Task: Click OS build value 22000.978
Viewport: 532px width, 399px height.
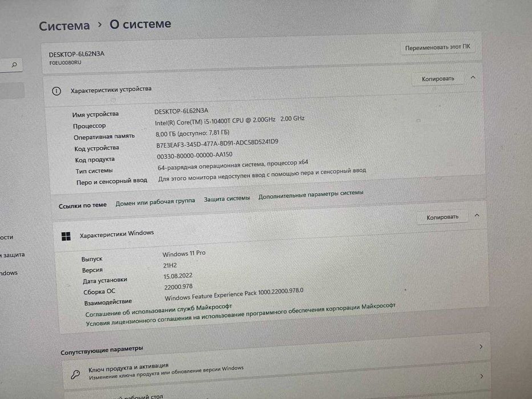Action: pyautogui.click(x=178, y=287)
